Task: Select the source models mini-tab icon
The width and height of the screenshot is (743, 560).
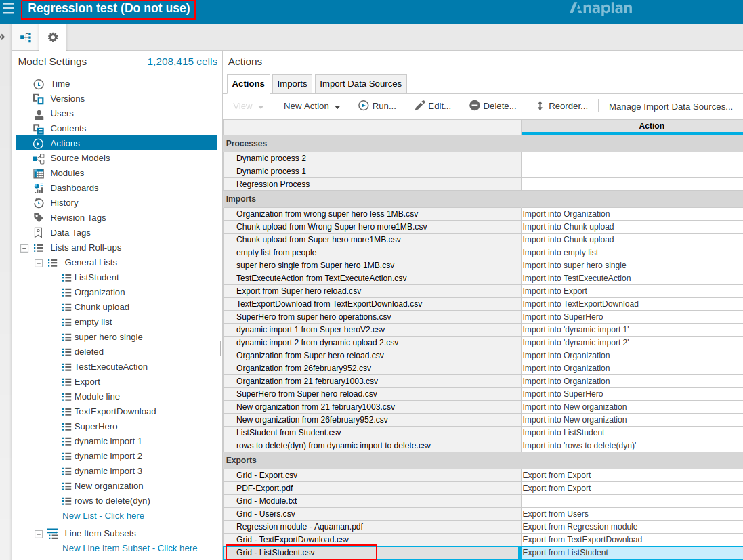Action: [25, 37]
